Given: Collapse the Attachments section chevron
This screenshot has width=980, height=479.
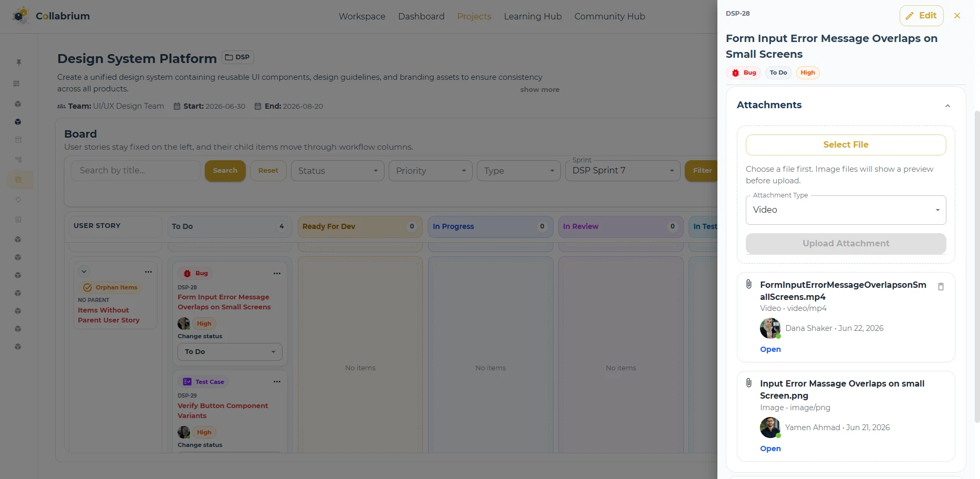Looking at the screenshot, I should [x=947, y=106].
